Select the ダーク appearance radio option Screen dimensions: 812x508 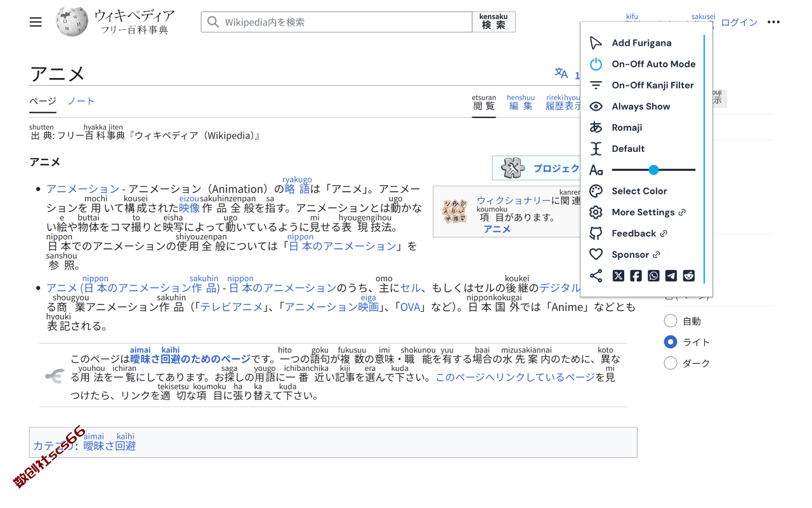tap(671, 363)
